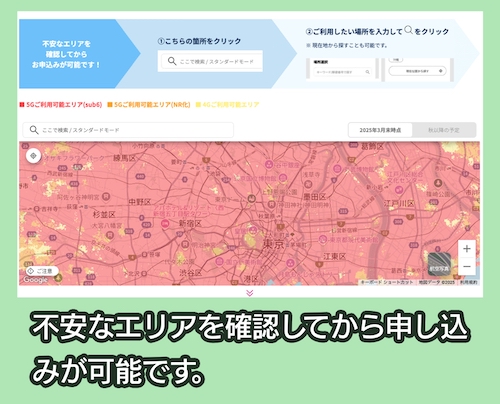The width and height of the screenshot is (500, 404).
Task: Click the 中野区 label on the map
Action: [x=140, y=202]
